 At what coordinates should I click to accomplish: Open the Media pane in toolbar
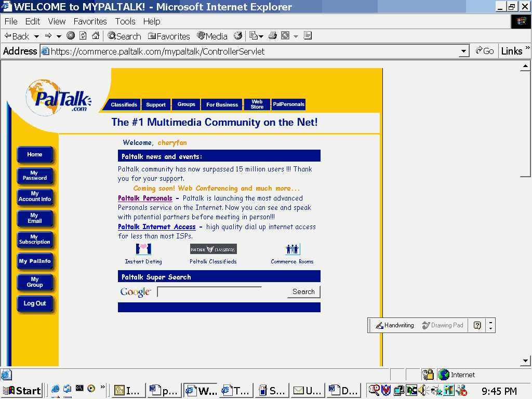pyautogui.click(x=212, y=36)
